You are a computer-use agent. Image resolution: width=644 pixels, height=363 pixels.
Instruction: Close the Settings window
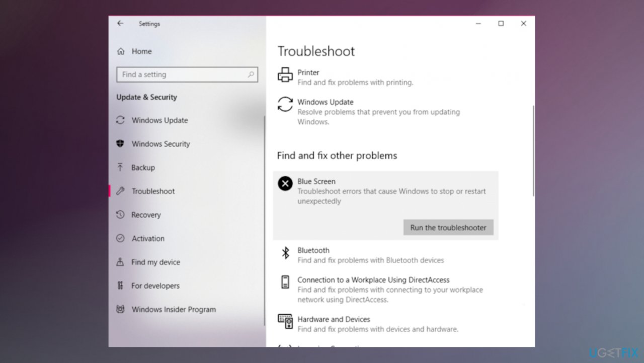[523, 23]
